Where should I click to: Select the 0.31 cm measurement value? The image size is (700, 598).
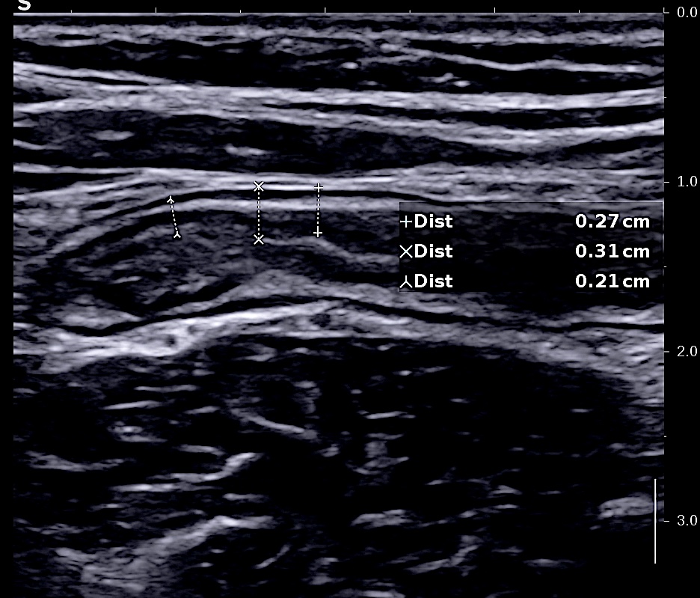[612, 251]
